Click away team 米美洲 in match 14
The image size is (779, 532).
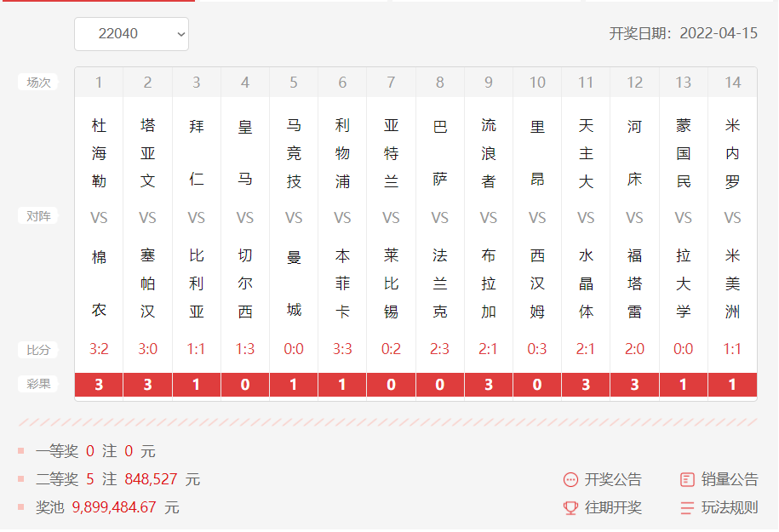(x=733, y=283)
